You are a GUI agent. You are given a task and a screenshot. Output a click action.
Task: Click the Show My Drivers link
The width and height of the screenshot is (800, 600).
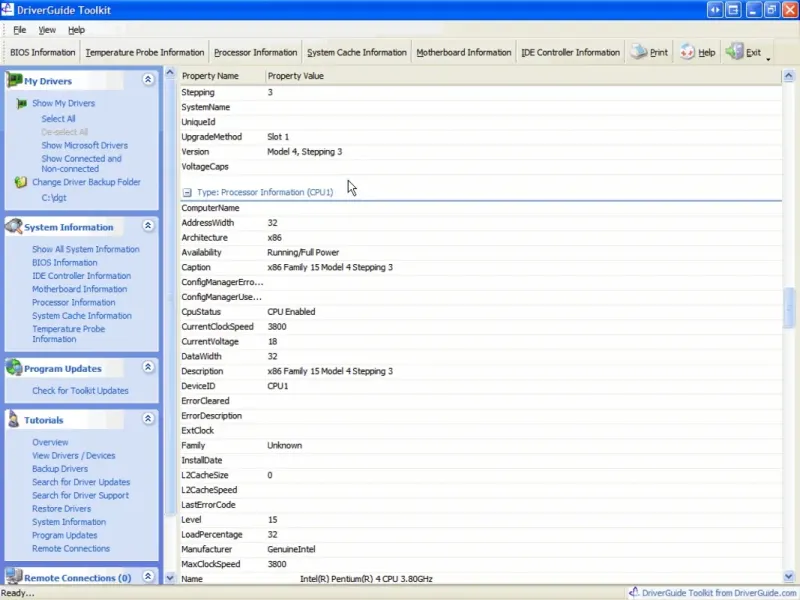coord(63,103)
